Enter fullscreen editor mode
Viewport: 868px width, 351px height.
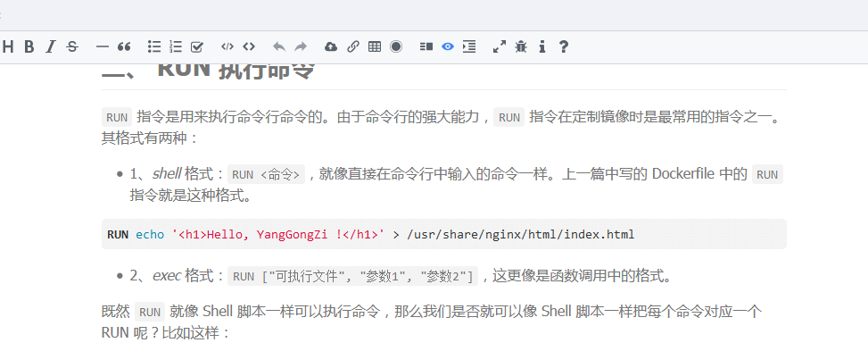(x=500, y=47)
